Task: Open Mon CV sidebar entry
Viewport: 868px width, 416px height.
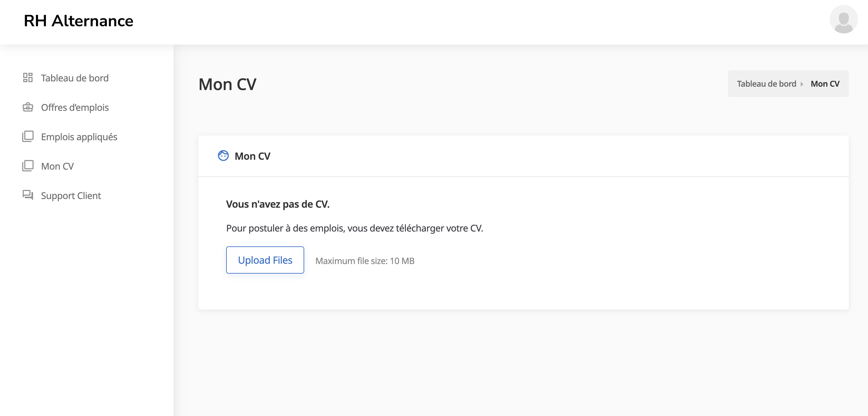Action: (57, 166)
